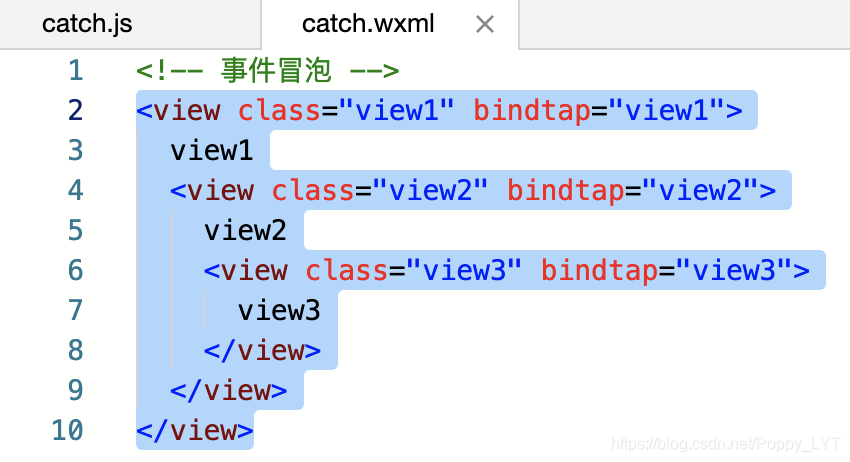Select the catch.wxml tab
This screenshot has width=850, height=462.
click(368, 24)
